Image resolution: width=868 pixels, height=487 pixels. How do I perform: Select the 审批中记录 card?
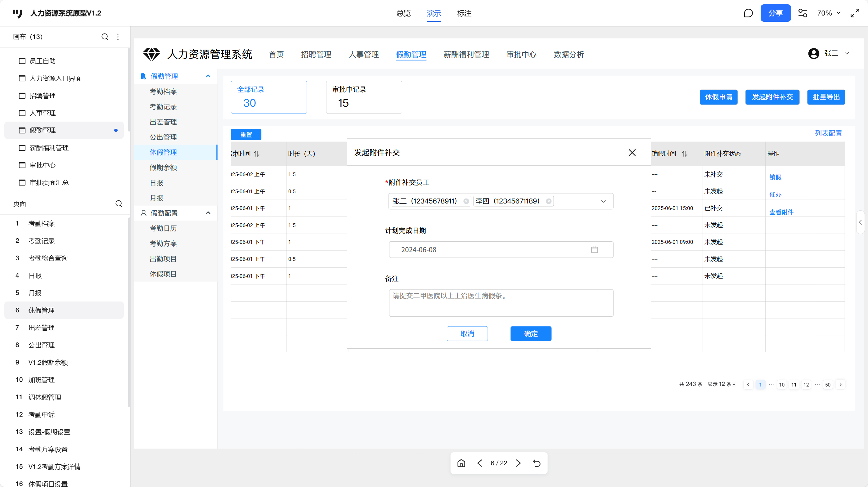[364, 97]
